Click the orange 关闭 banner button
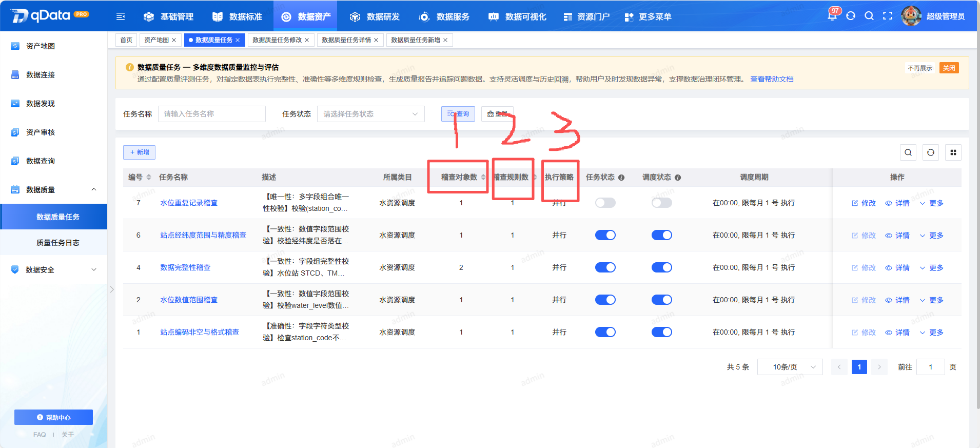This screenshot has width=980, height=448. click(x=949, y=68)
